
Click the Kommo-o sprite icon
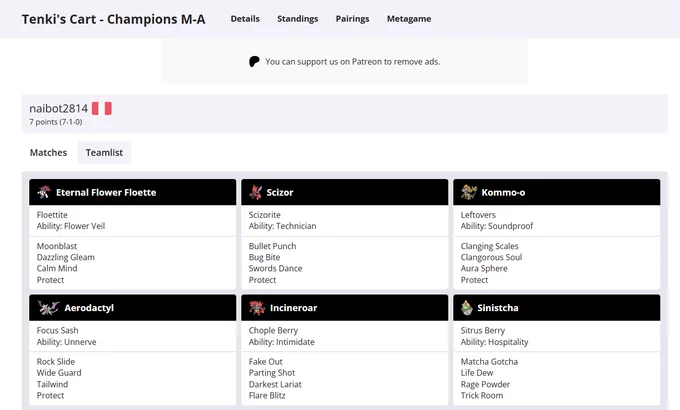pyautogui.click(x=468, y=192)
